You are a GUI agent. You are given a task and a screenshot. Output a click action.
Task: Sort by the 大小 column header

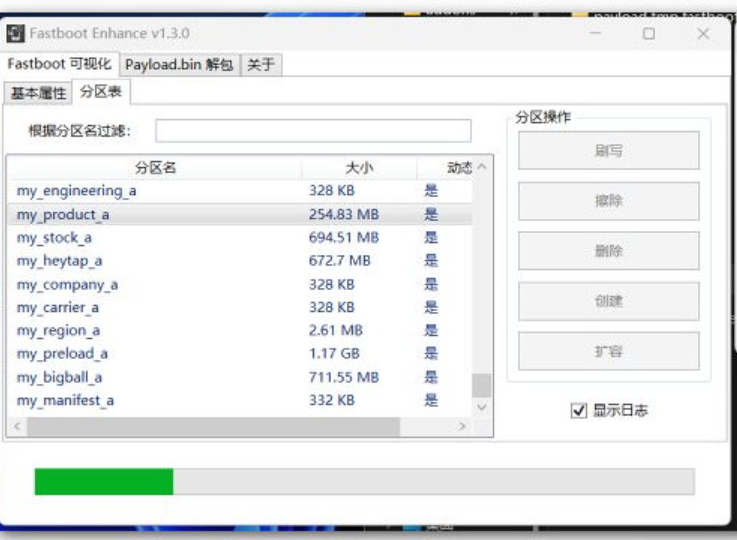click(x=359, y=168)
